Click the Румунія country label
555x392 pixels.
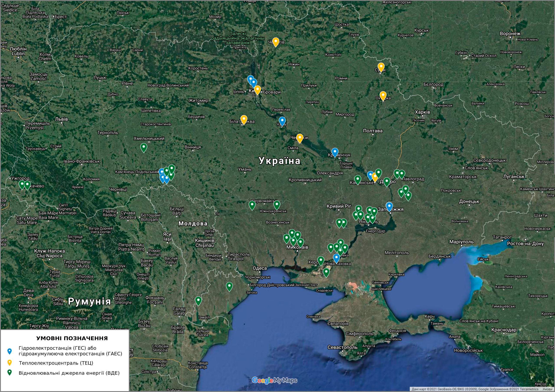pos(90,301)
